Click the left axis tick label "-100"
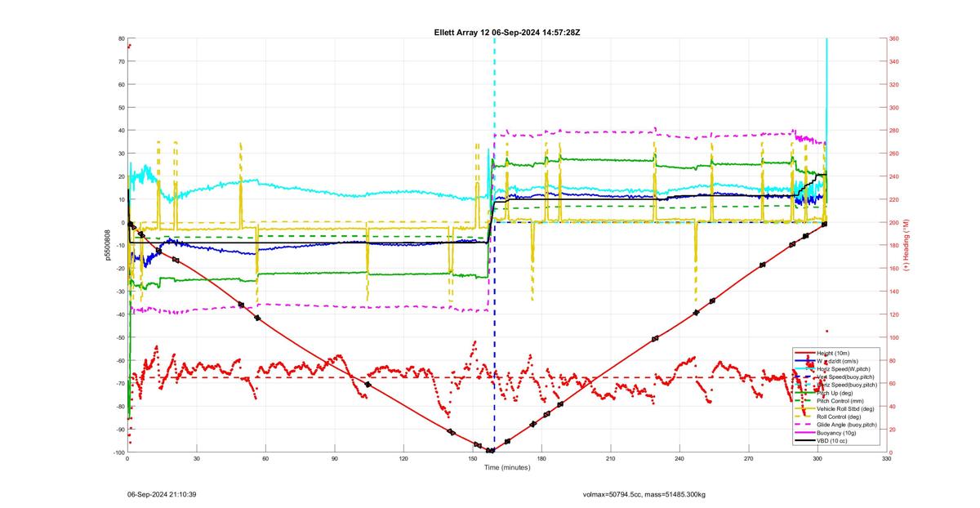 click(118, 452)
